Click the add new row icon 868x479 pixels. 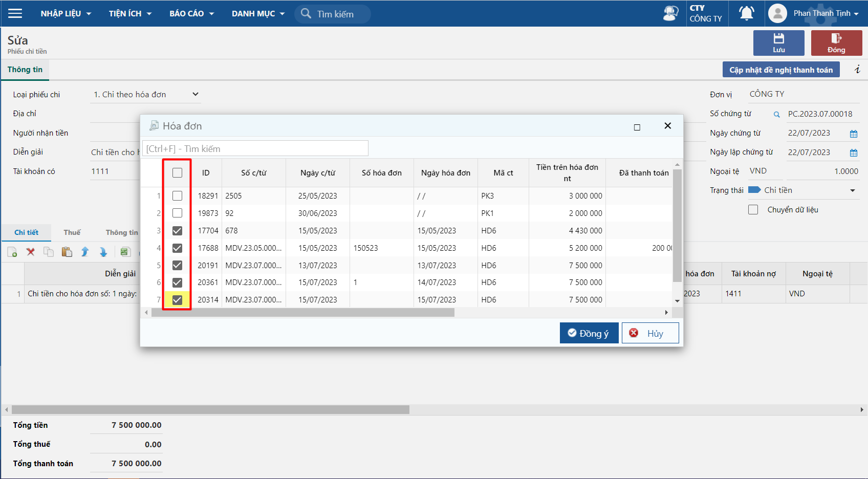coord(12,252)
